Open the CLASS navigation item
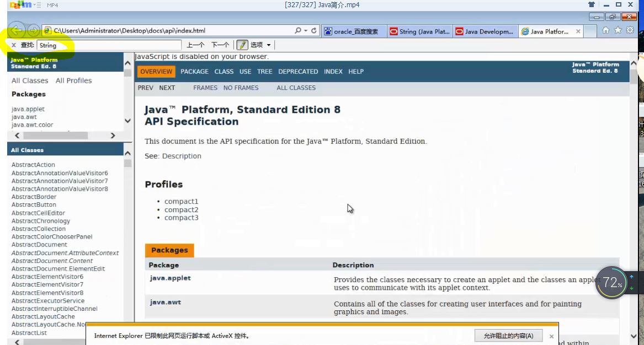644x345 pixels. (x=224, y=72)
